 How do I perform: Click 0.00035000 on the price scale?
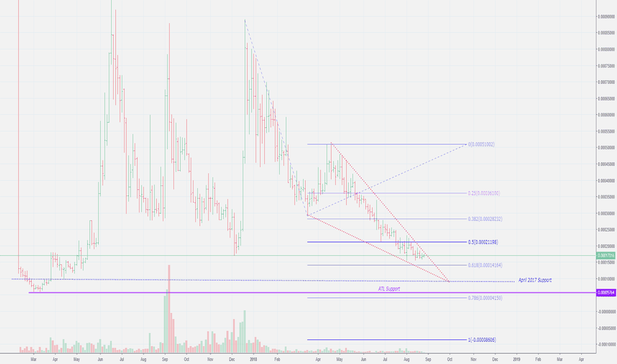click(606, 197)
